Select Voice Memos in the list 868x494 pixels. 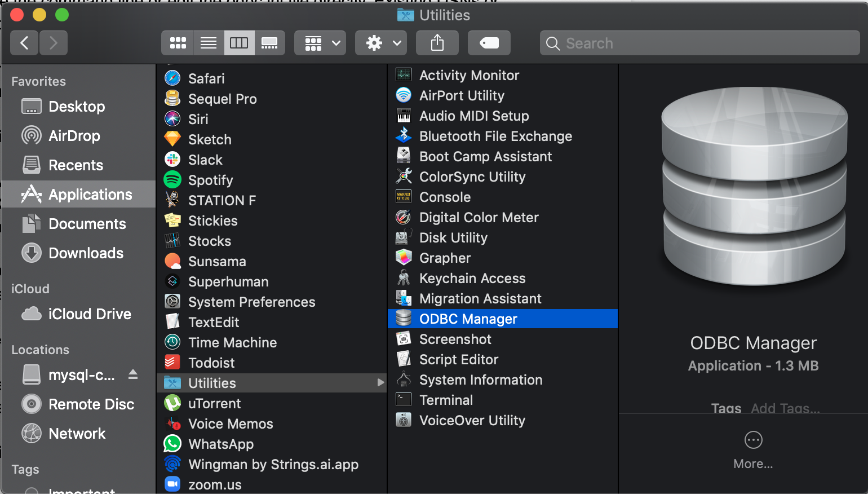[x=272, y=424]
